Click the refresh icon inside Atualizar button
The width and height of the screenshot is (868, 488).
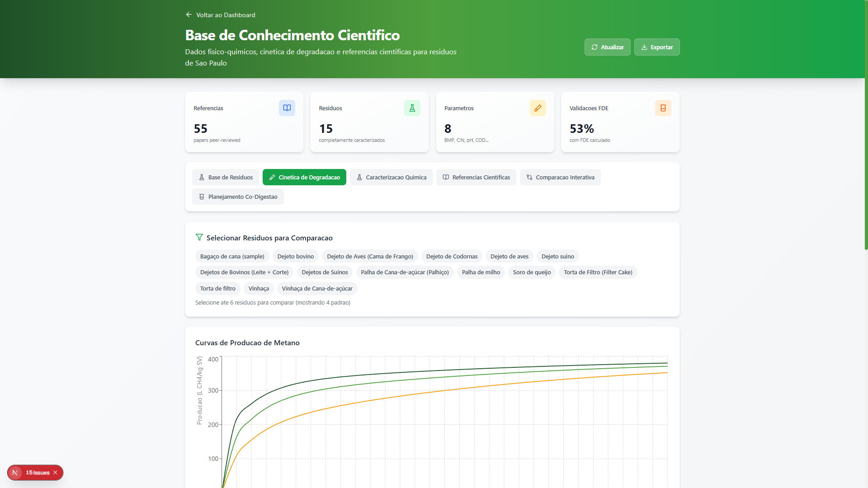595,47
